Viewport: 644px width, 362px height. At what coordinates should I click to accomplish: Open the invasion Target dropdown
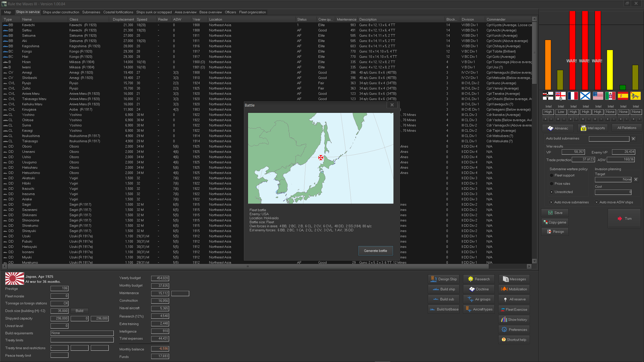tap(613, 179)
